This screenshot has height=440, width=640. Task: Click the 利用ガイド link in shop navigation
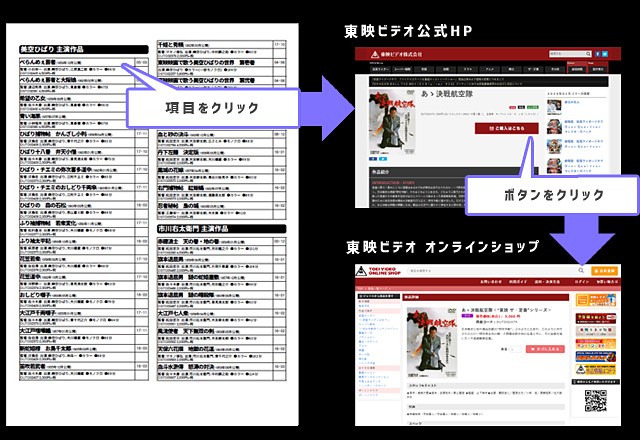click(518, 282)
